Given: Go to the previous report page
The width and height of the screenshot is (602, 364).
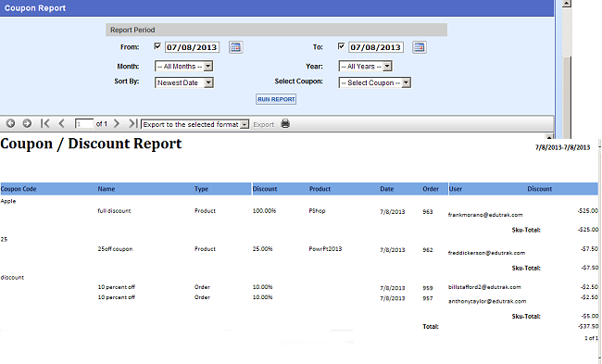Looking at the screenshot, I should click(x=61, y=123).
